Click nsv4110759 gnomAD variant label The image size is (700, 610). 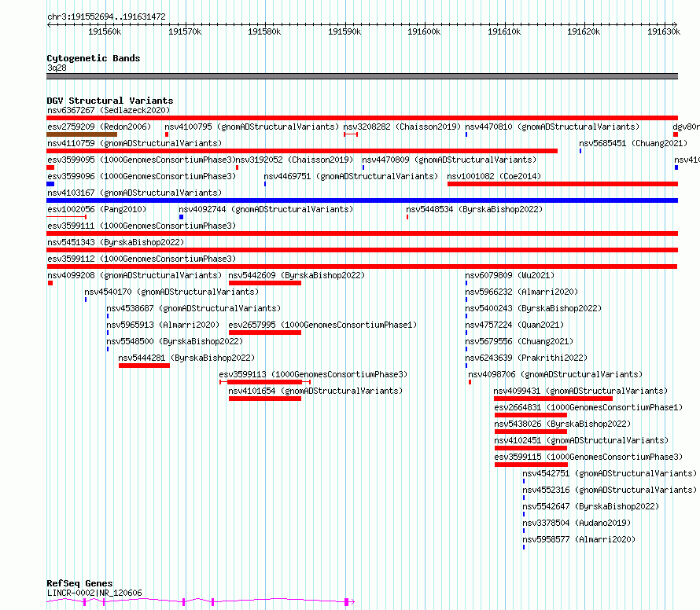134,143
